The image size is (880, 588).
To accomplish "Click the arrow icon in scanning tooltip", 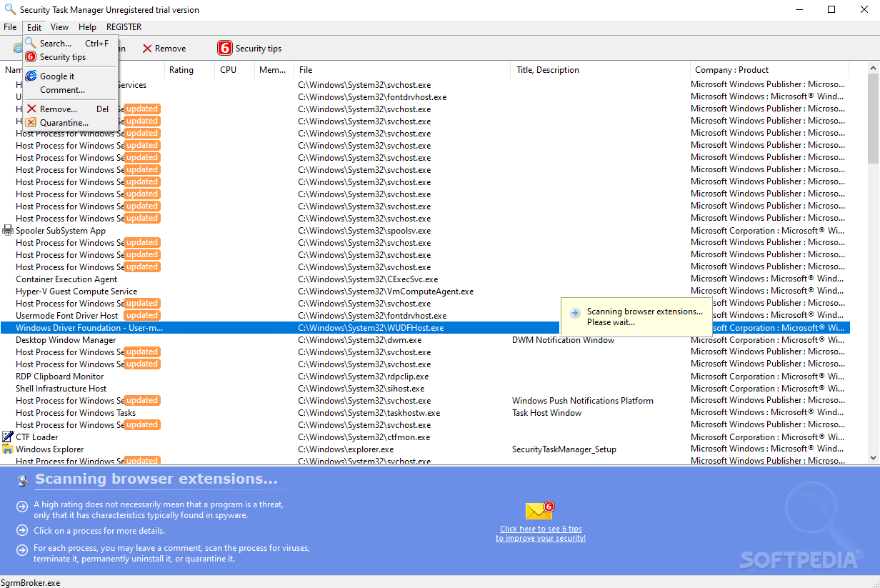I will click(575, 312).
